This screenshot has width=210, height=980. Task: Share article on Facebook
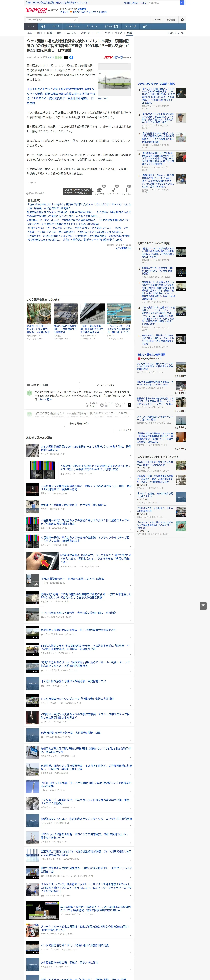point(71,57)
